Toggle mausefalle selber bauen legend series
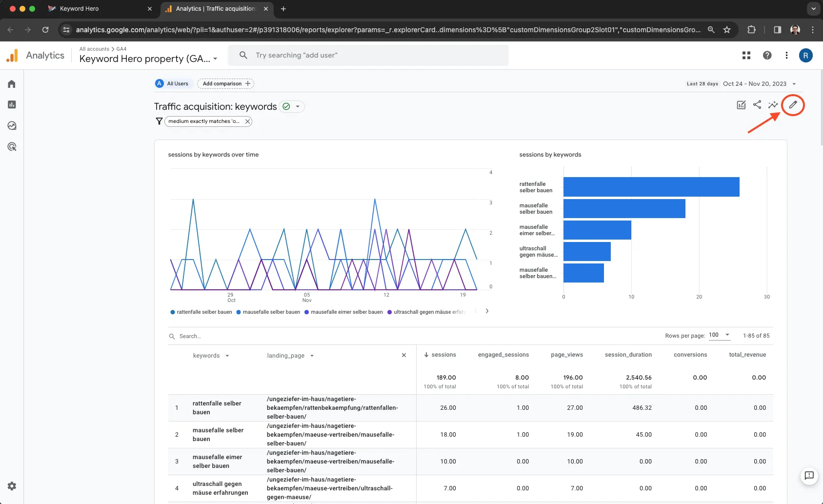Viewport: 823px width, 504px height. (x=268, y=312)
